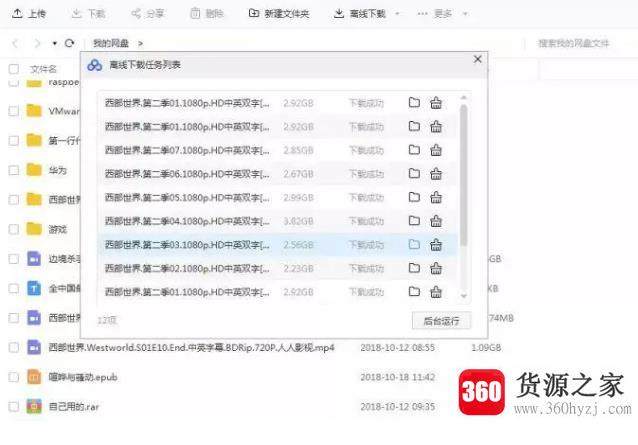Click the 3.82GB size value

point(298,221)
